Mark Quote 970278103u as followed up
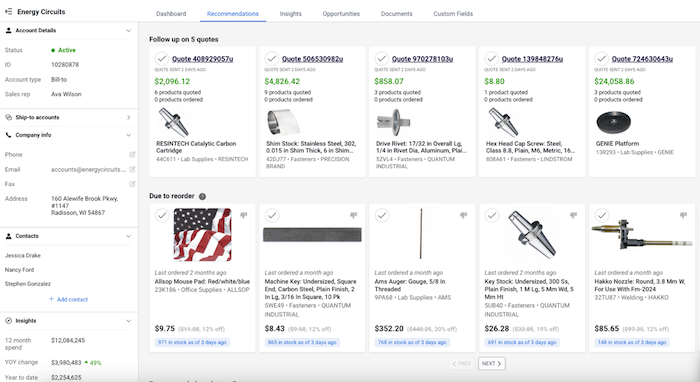This screenshot has width=700, height=382. (381, 58)
